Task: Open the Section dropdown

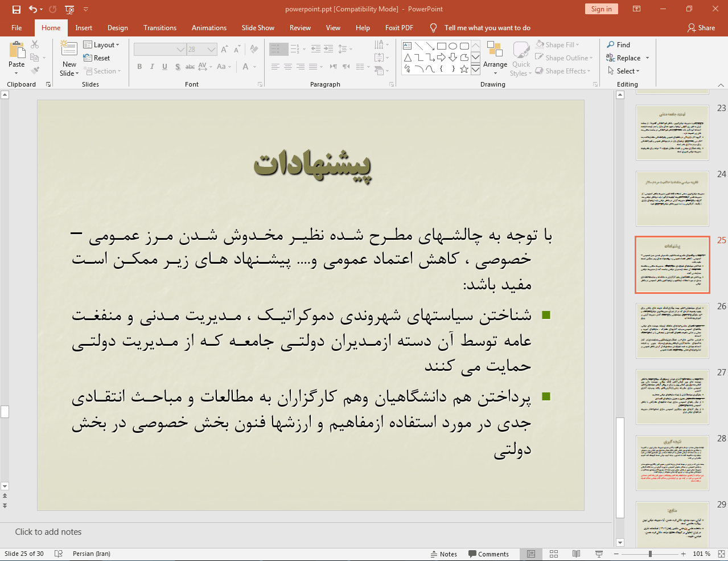Action: tap(102, 71)
